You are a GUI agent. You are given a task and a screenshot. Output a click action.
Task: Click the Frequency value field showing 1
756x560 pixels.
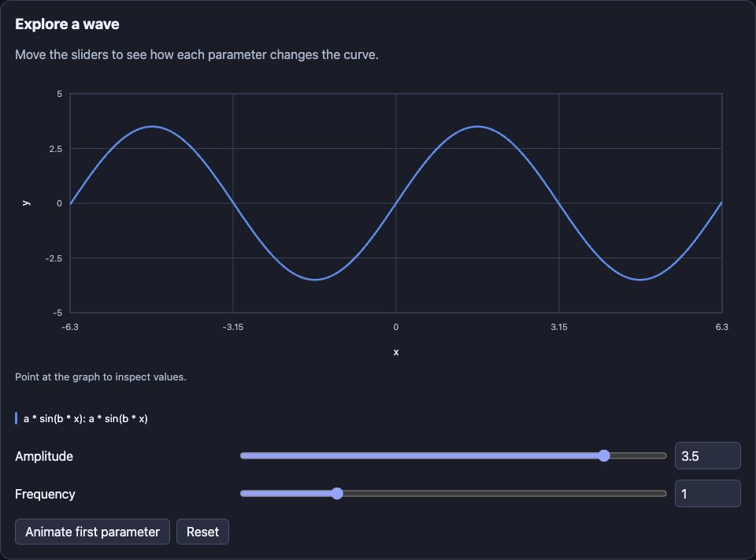707,493
